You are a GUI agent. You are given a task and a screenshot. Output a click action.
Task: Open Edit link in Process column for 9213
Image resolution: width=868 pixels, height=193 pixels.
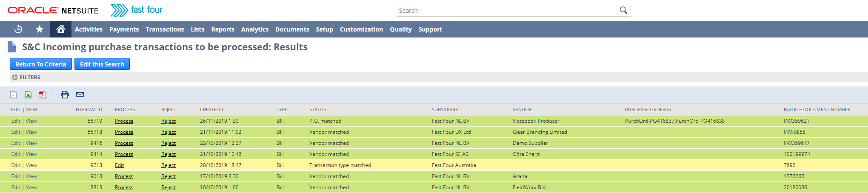(120, 165)
